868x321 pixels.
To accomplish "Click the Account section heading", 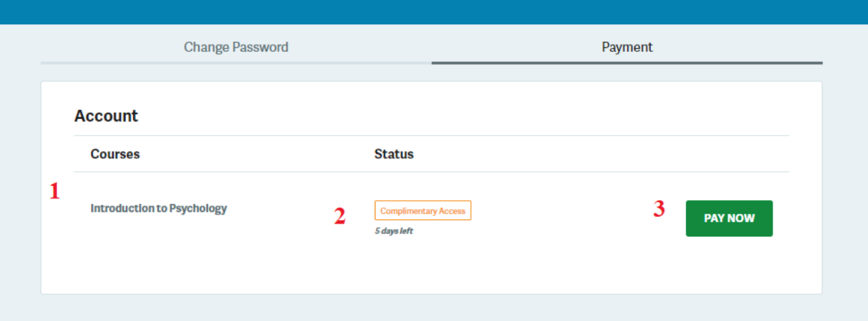I will (106, 115).
